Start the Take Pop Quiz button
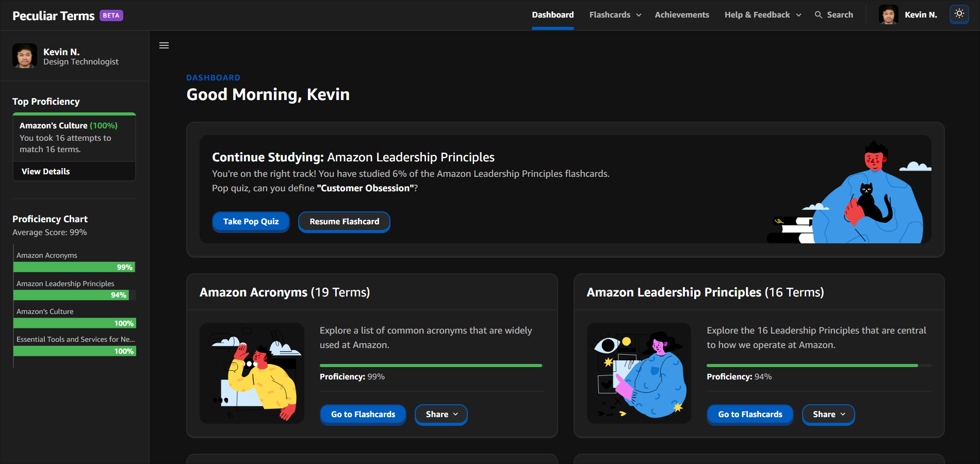The width and height of the screenshot is (980, 464). (x=251, y=221)
